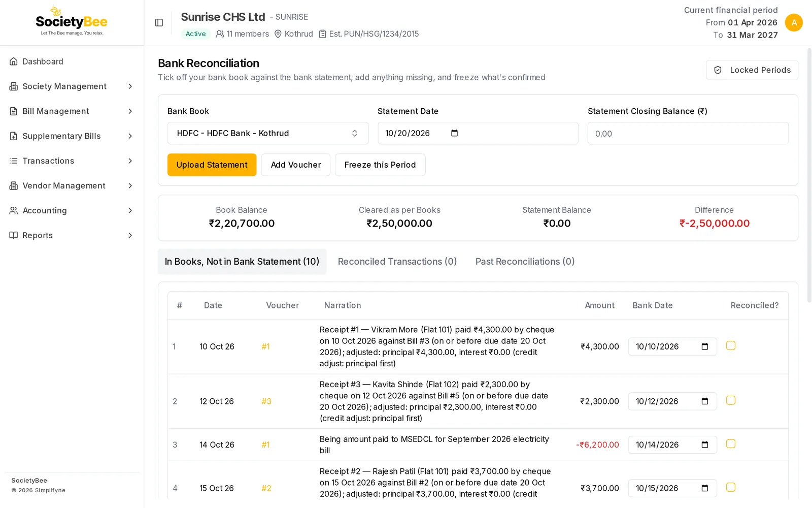Tick reconciled for Kavita Shinde receipt
Image resolution: width=812 pixels, height=508 pixels.
point(731,400)
